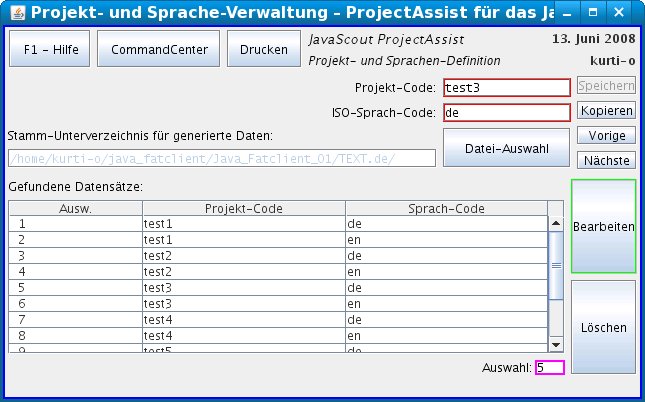Select table row 2 test1 en

243,240
